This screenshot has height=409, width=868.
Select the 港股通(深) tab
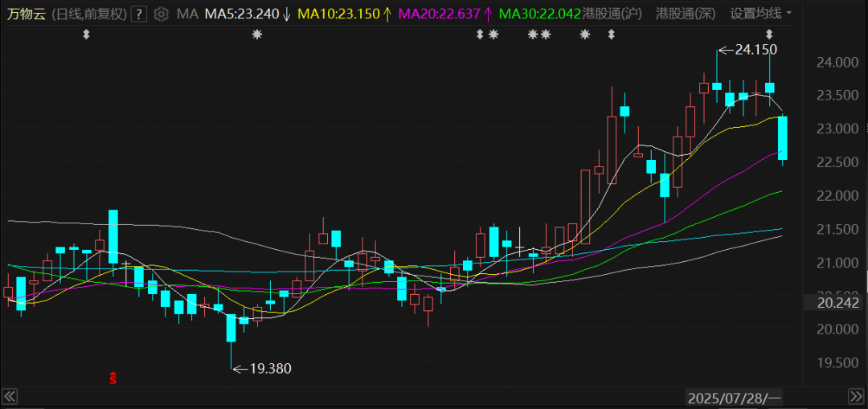click(x=686, y=14)
